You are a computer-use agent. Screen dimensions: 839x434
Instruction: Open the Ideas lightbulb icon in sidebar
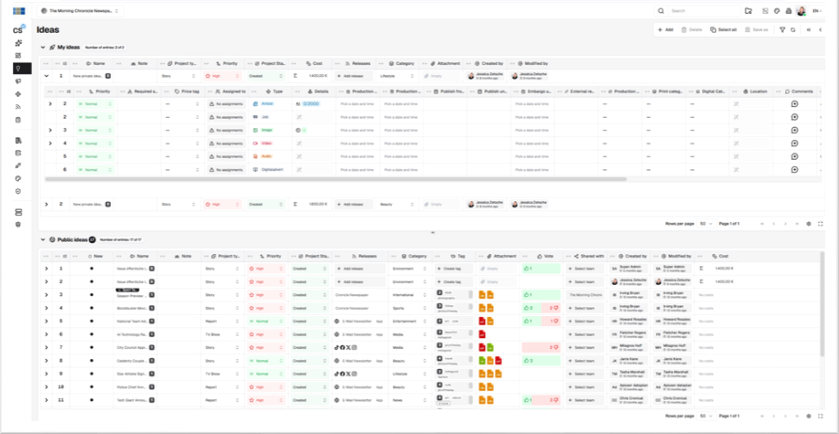tap(18, 69)
